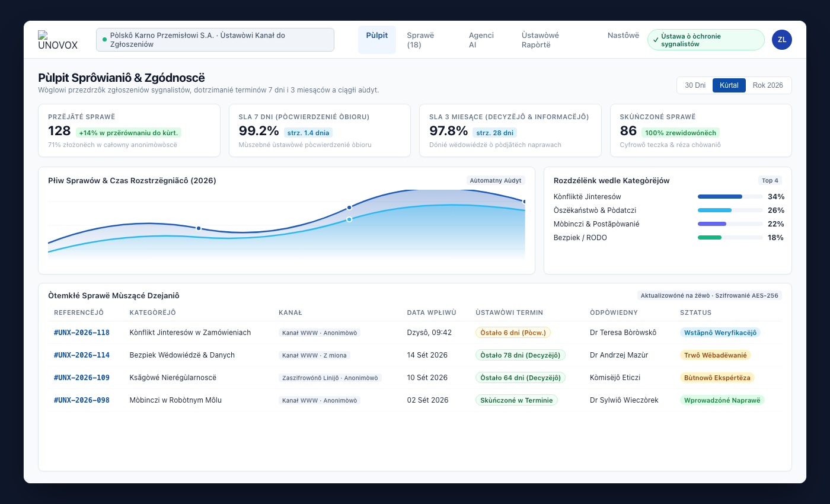Viewport: 830px width, 504px height.
Task: Open the Nastôwë settings tab
Action: click(x=623, y=36)
